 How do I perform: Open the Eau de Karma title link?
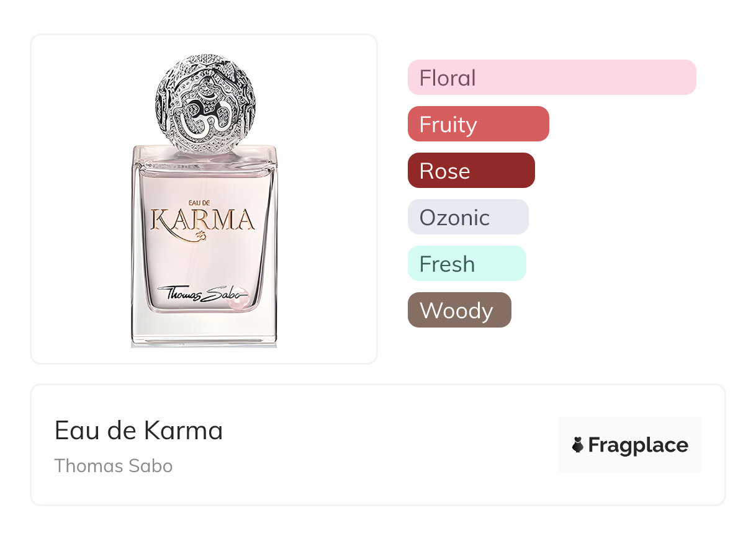(138, 430)
